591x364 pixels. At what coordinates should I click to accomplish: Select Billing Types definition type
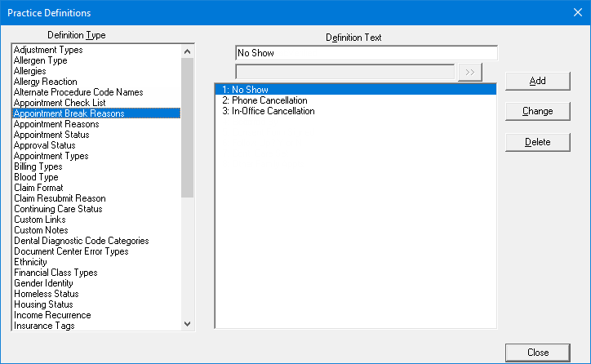tap(96, 166)
